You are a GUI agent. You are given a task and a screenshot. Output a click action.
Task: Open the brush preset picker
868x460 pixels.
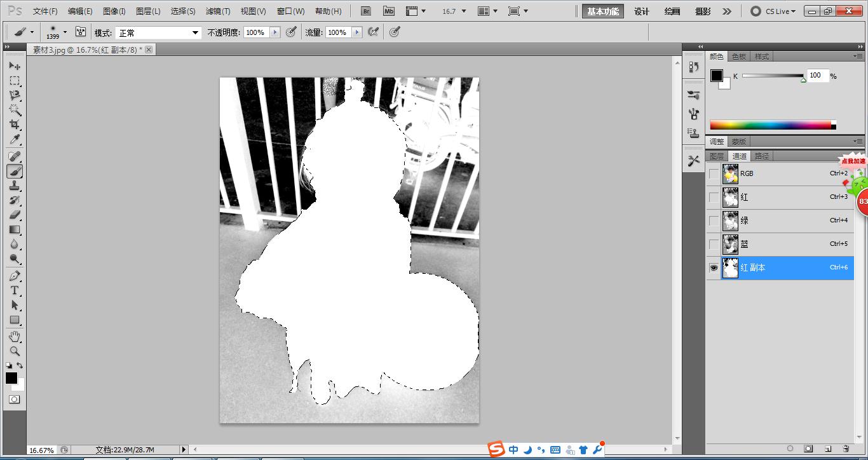[x=56, y=32]
